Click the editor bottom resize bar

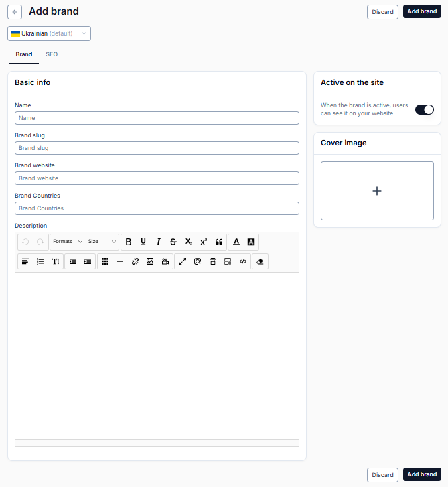click(x=157, y=443)
